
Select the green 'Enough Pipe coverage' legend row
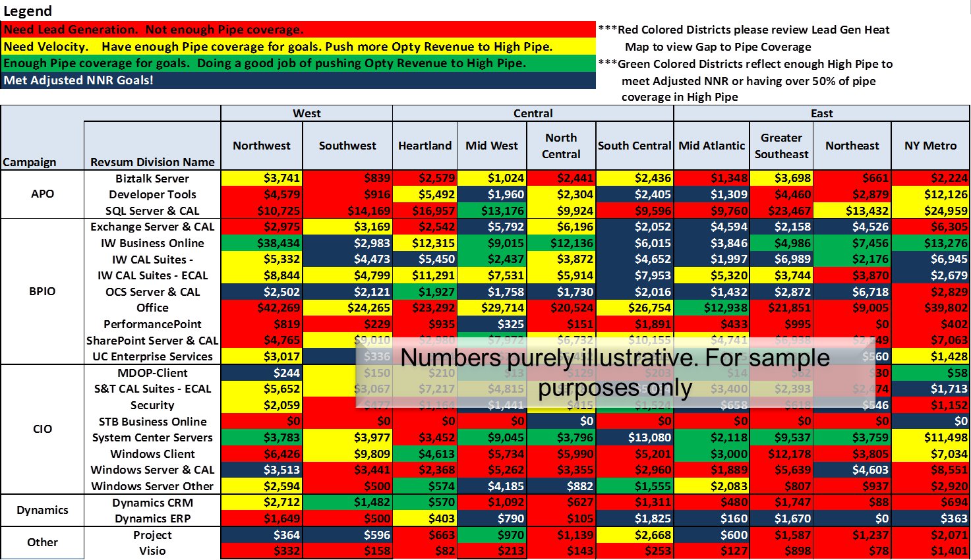click(x=298, y=63)
